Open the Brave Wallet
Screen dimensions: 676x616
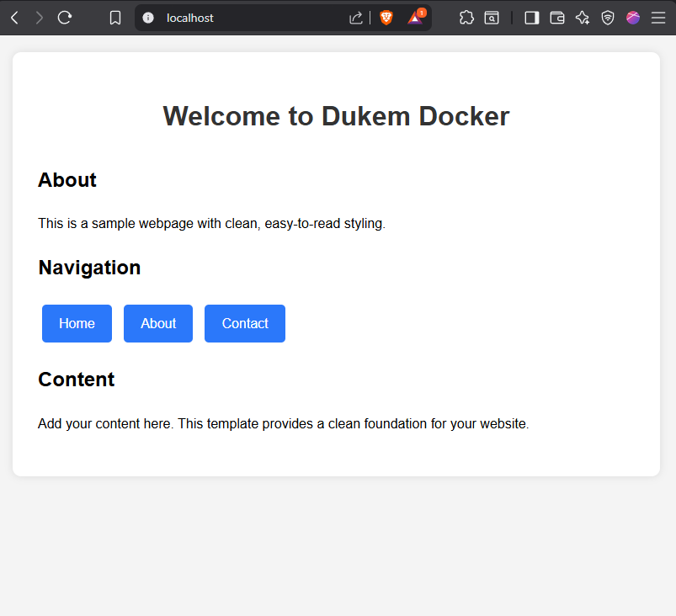coord(556,18)
